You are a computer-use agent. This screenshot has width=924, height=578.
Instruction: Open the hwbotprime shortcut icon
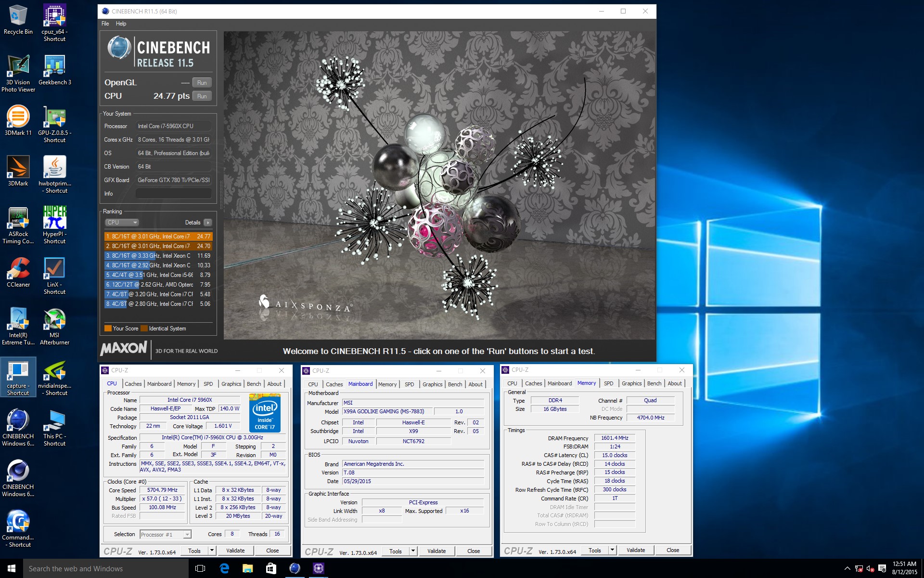point(54,174)
